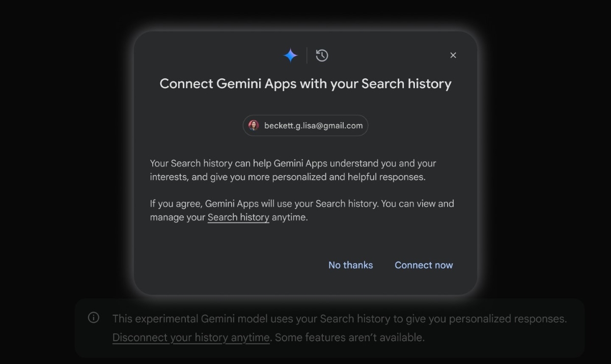Open the underlined Search history link
This screenshot has height=364, width=611.
pyautogui.click(x=238, y=217)
